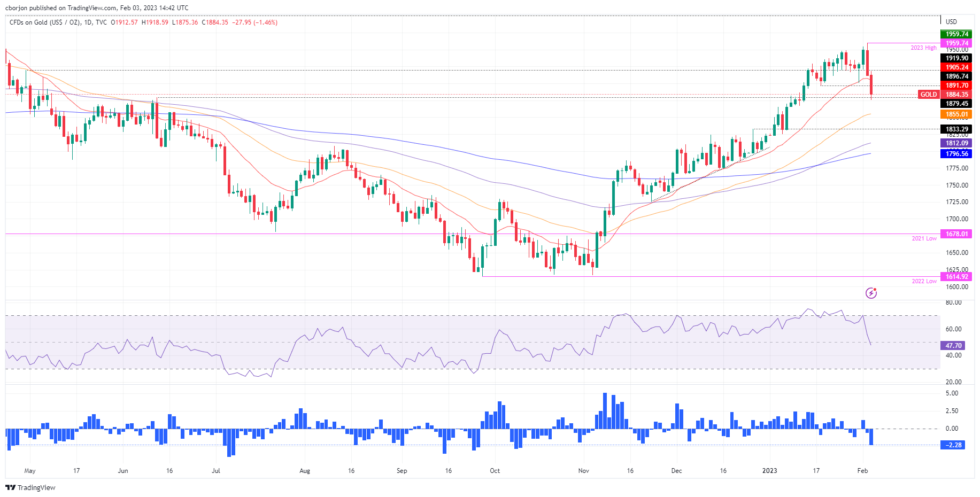
Task: Click the green 1959.74 price label
Action: (957, 34)
